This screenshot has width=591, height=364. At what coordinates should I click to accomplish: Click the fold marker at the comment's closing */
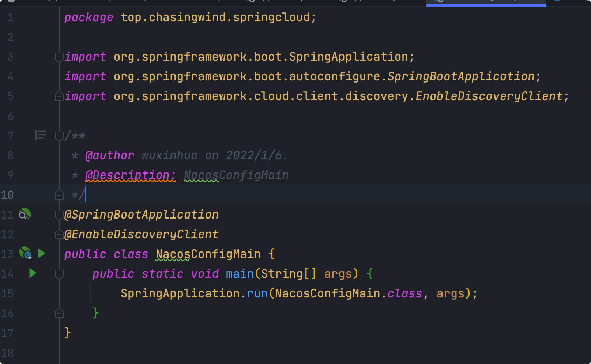pyautogui.click(x=59, y=195)
